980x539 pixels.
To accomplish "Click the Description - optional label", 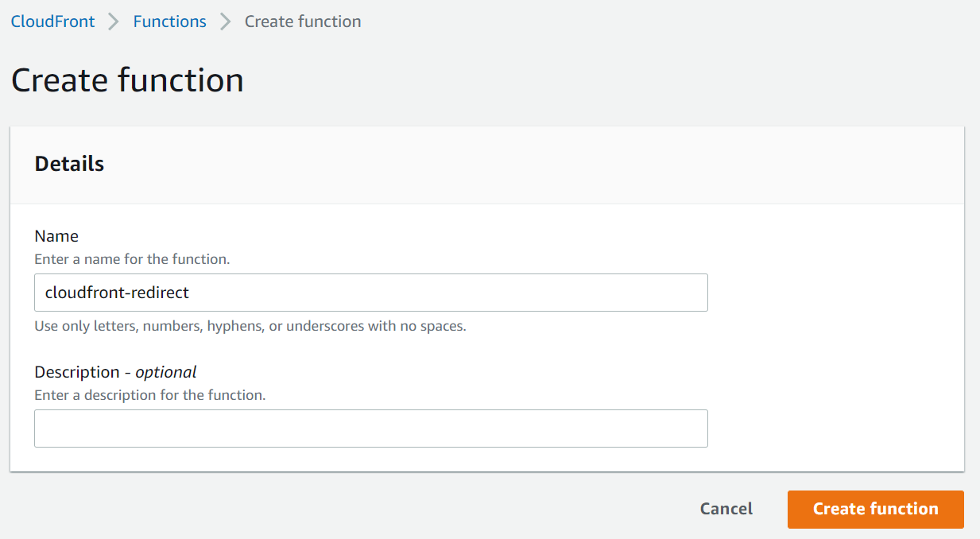I will 114,371.
